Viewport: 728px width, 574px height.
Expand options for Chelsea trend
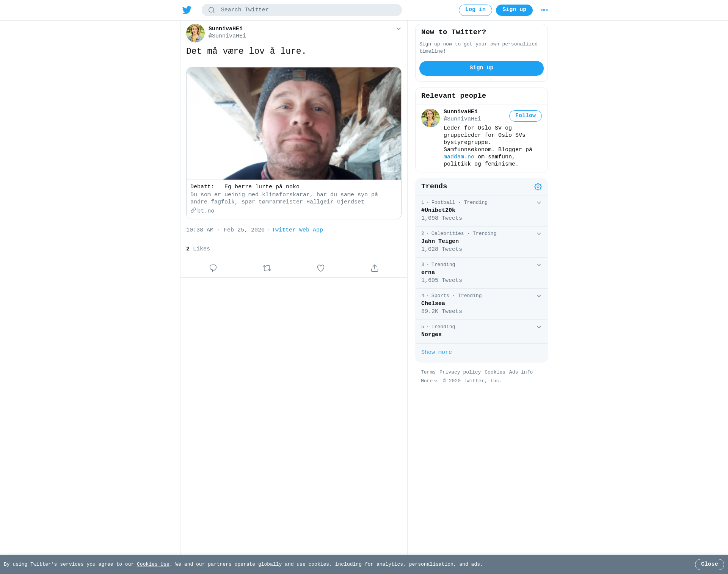(x=539, y=296)
